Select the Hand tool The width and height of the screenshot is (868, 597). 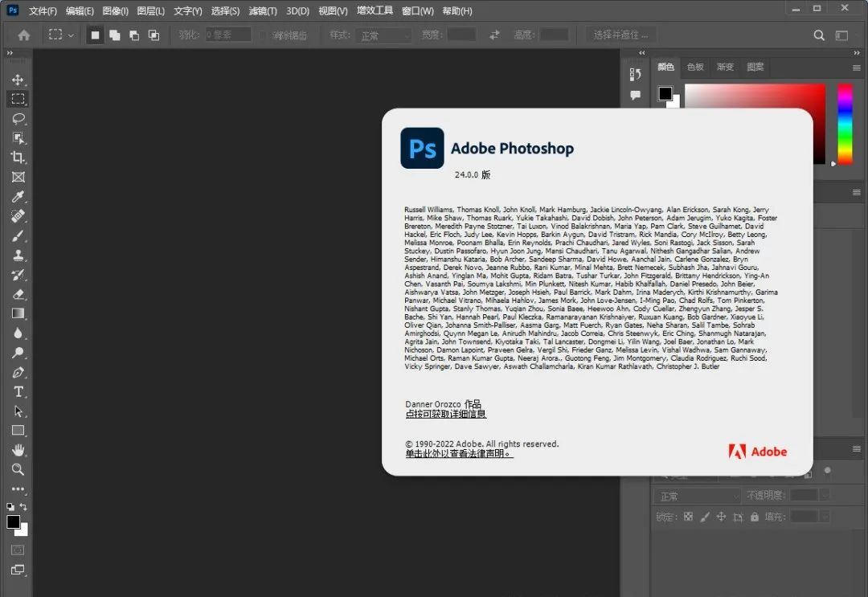[18, 450]
